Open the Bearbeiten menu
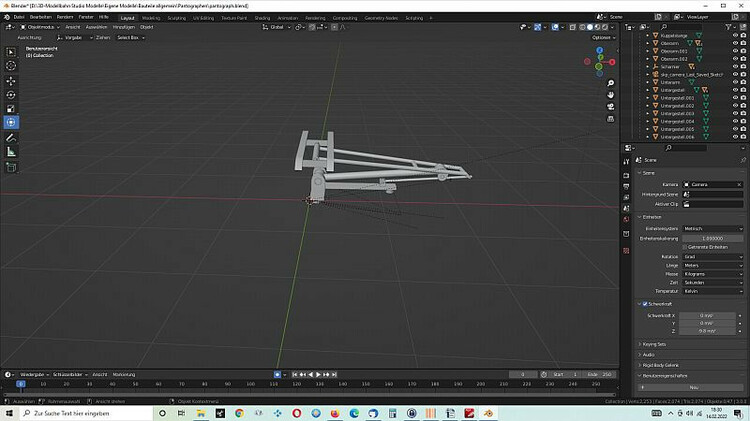The image size is (750, 421). click(x=40, y=17)
